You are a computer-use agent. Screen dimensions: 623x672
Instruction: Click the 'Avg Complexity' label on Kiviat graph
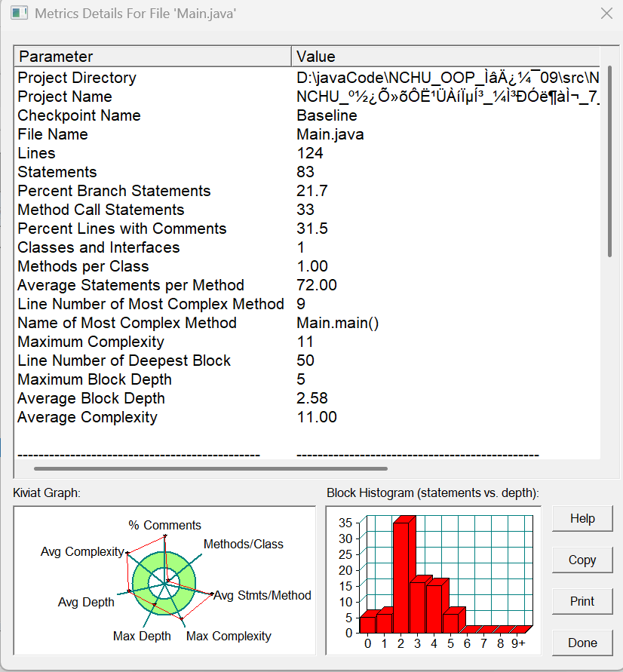pos(82,551)
